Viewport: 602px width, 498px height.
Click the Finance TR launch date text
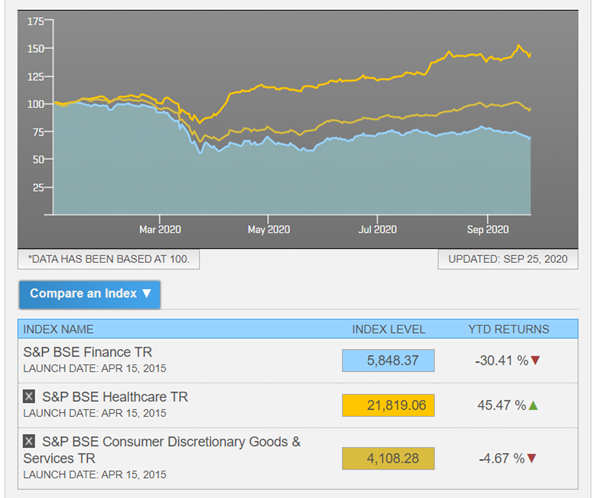[x=95, y=369]
